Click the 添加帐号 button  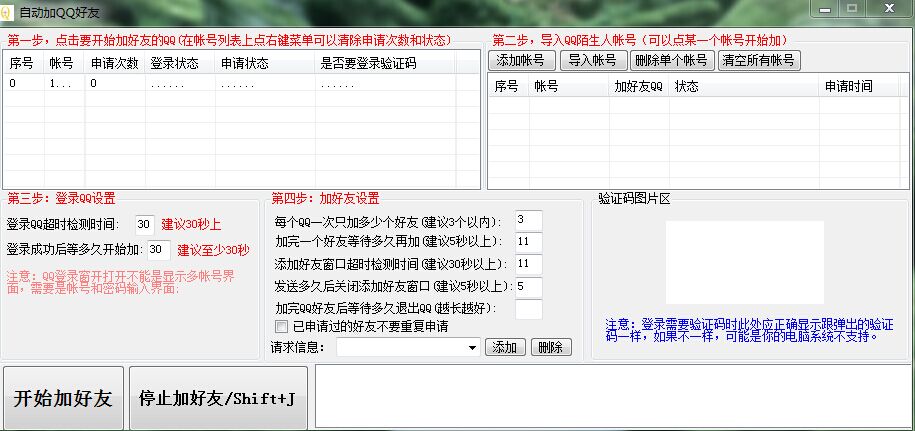[x=522, y=60]
